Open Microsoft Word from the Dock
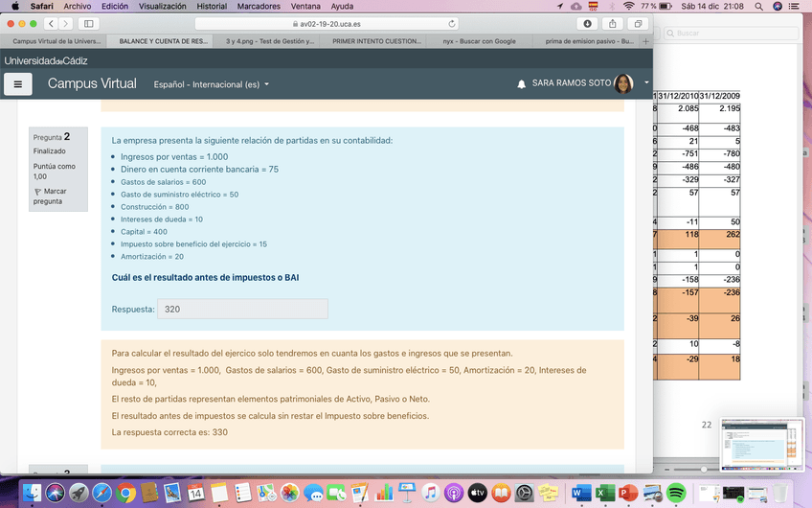 coord(581,493)
